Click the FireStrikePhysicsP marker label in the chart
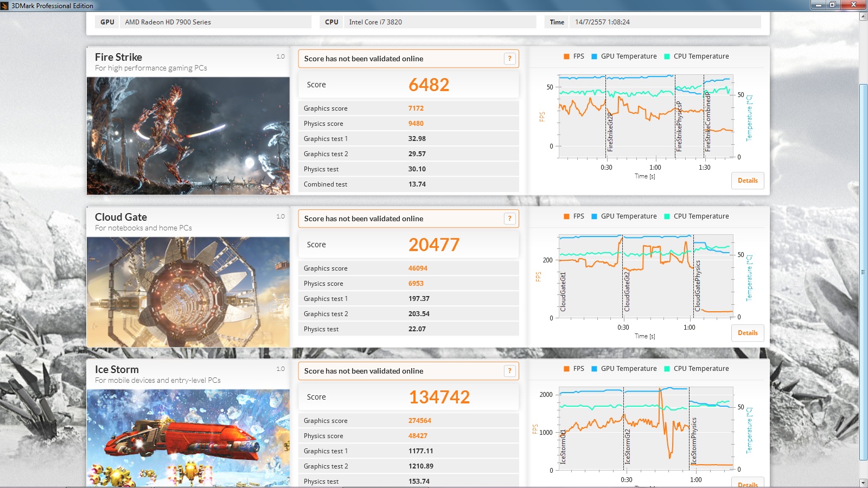 (x=679, y=126)
